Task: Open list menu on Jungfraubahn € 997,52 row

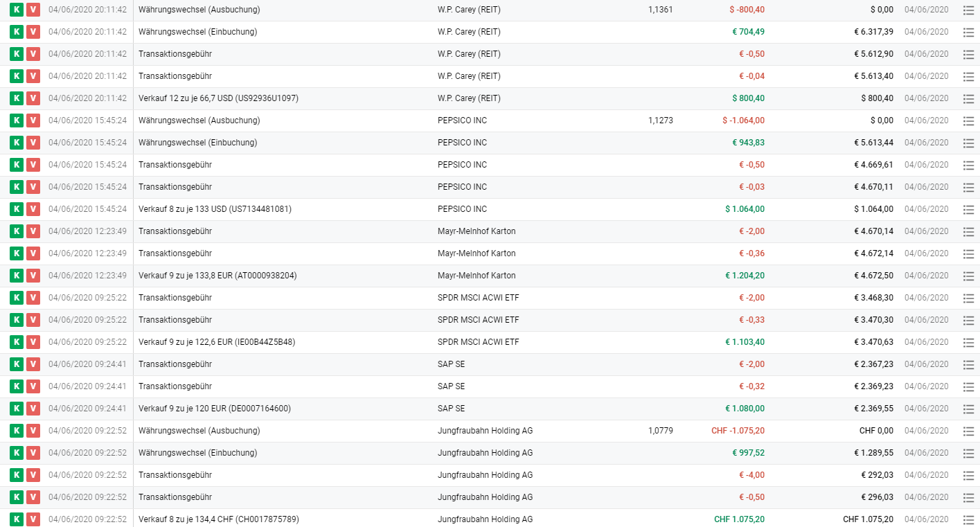Action: [968, 453]
